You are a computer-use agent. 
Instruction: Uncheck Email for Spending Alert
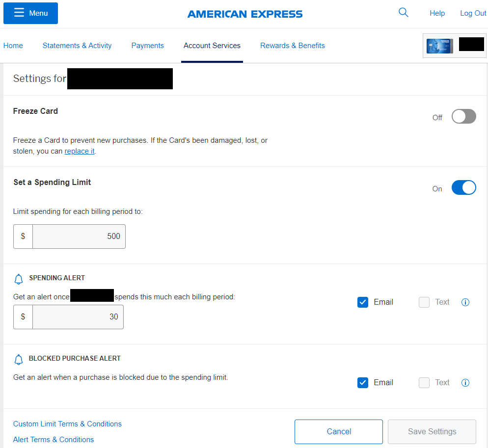363,302
